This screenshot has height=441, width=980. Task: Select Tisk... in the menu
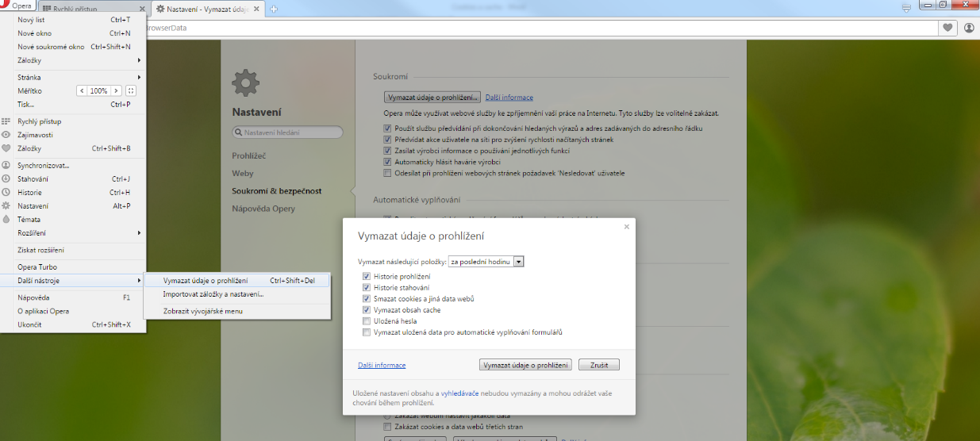[73, 105]
